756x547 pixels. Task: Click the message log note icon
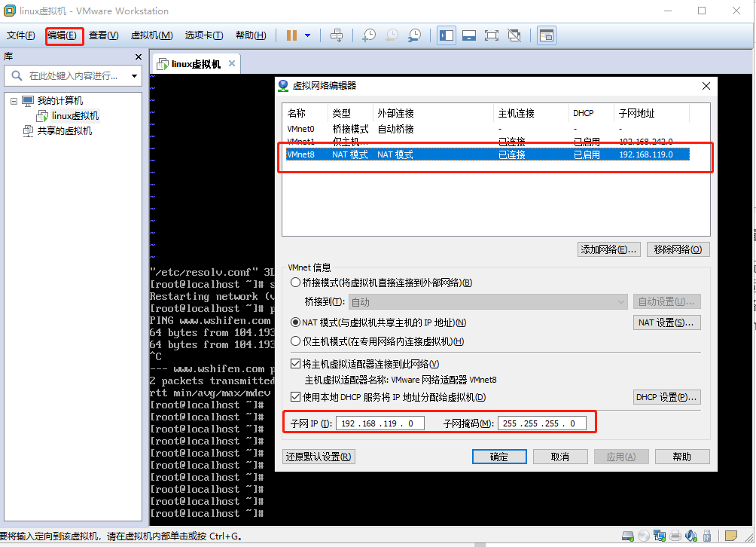(x=731, y=536)
